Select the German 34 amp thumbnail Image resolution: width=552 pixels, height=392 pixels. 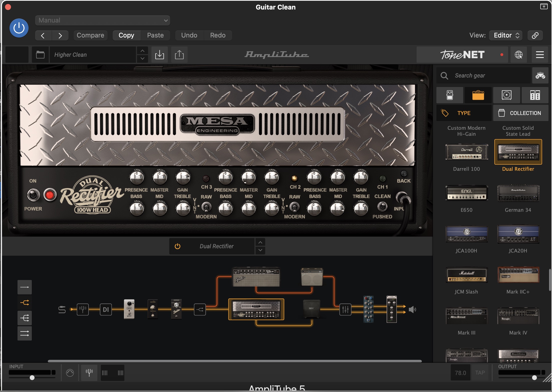tap(518, 193)
